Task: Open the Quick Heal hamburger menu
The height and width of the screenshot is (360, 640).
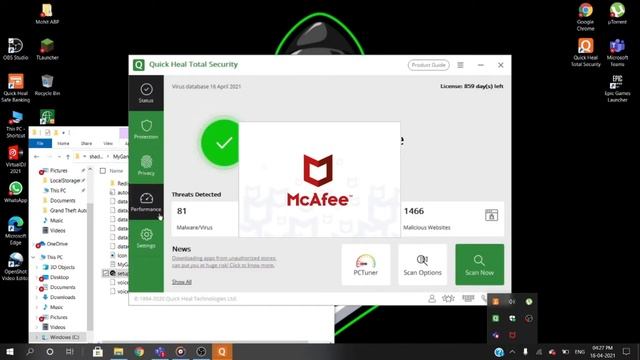Action: tap(460, 65)
